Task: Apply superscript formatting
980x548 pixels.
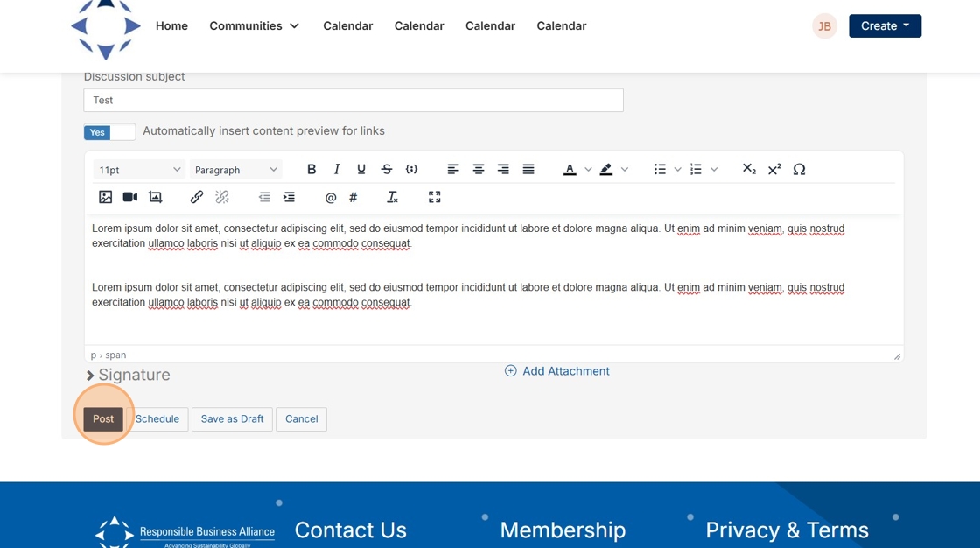Action: (773, 170)
